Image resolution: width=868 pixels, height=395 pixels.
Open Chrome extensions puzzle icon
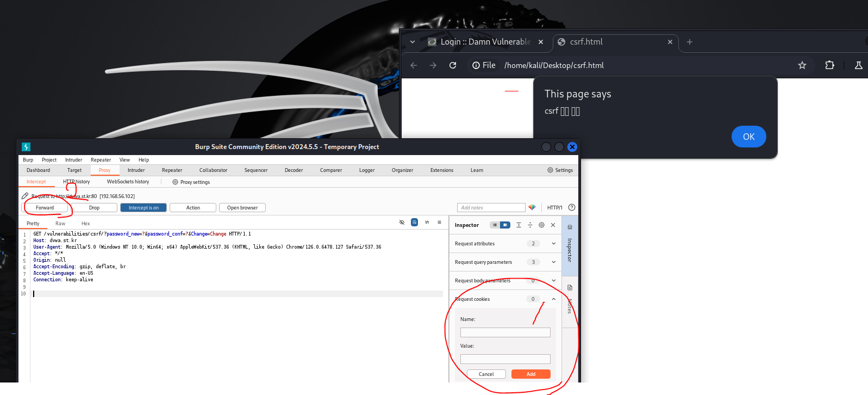[829, 65]
